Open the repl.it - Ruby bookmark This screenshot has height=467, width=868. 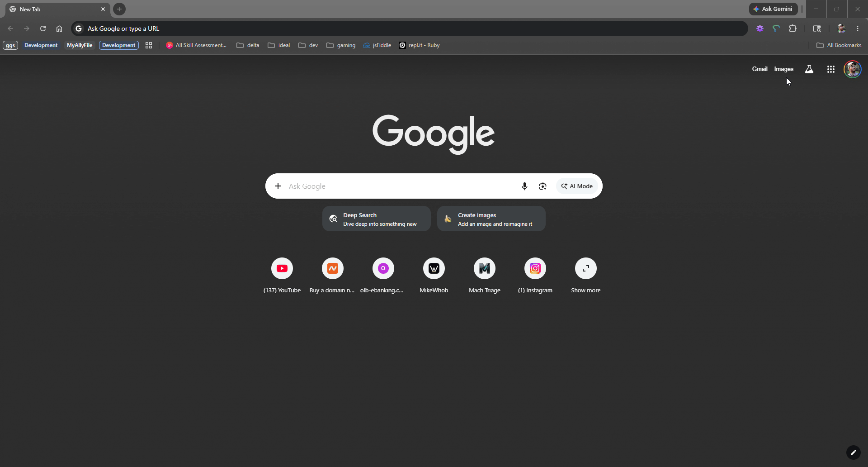[419, 45]
